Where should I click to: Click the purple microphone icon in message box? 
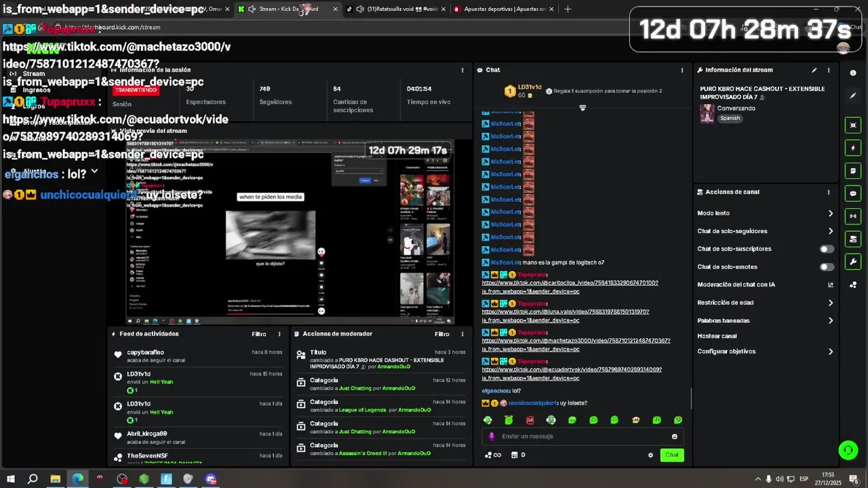pos(492,436)
